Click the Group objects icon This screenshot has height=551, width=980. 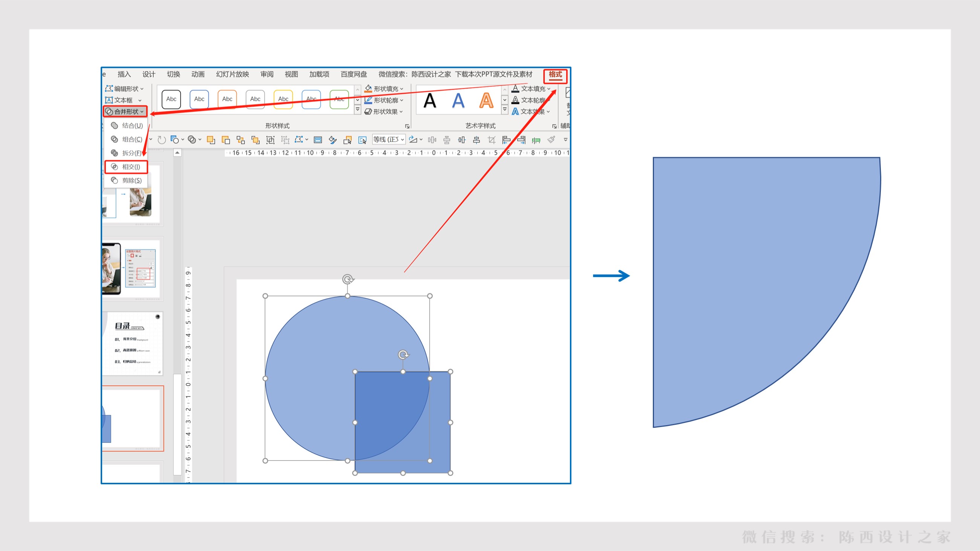pos(270,140)
